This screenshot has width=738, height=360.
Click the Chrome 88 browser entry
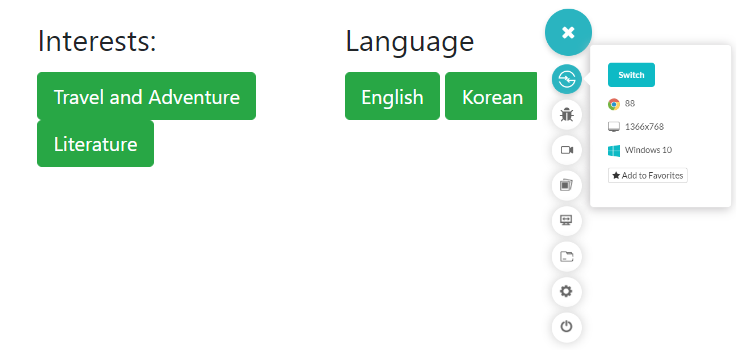[x=621, y=104]
